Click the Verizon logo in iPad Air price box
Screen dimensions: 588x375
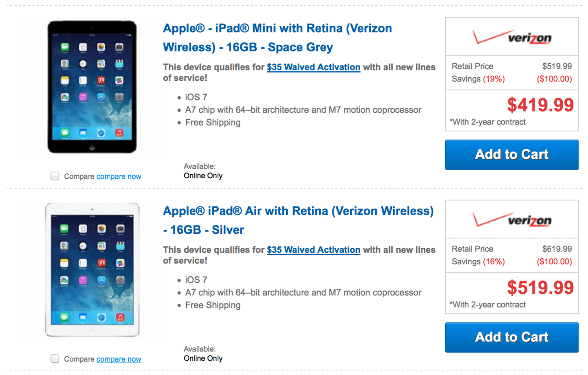[512, 220]
